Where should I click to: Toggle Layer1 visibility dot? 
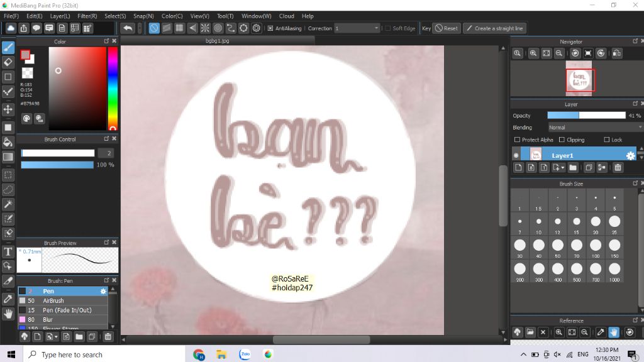click(516, 156)
